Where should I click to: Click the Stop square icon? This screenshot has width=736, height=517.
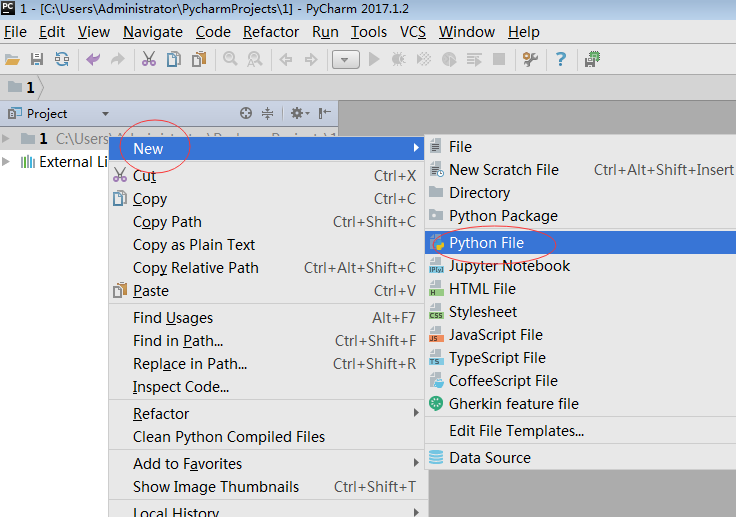pyautogui.click(x=499, y=59)
